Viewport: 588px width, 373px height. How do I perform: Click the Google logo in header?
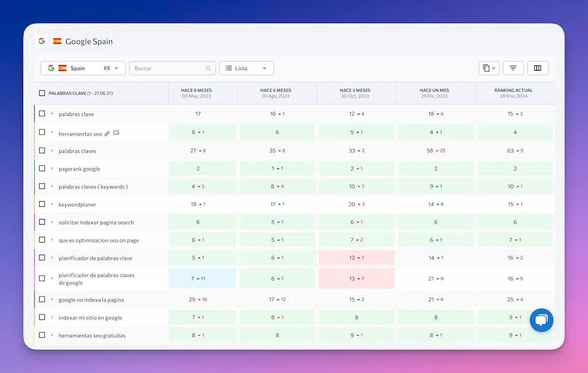coord(41,41)
